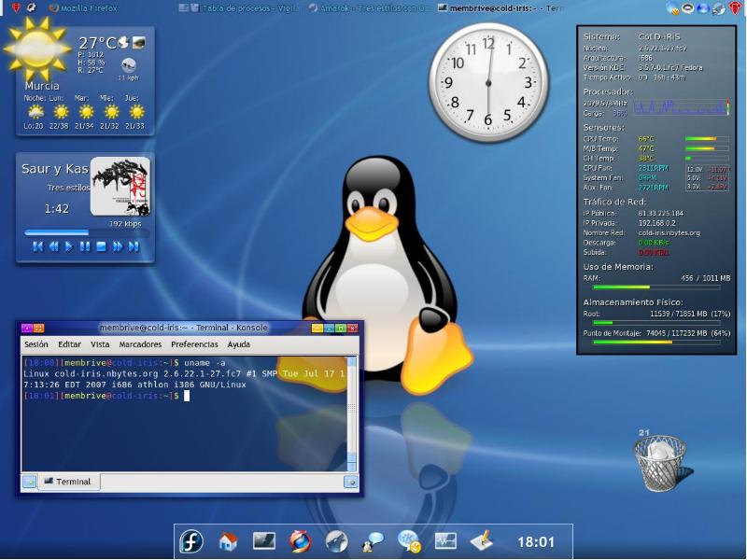This screenshot has height=560, width=747.
Task: Stop playback in the music widget
Action: (101, 246)
